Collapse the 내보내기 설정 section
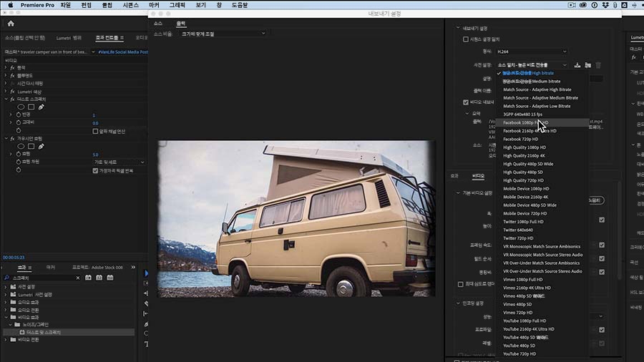This screenshot has height=362, width=644. point(458,29)
